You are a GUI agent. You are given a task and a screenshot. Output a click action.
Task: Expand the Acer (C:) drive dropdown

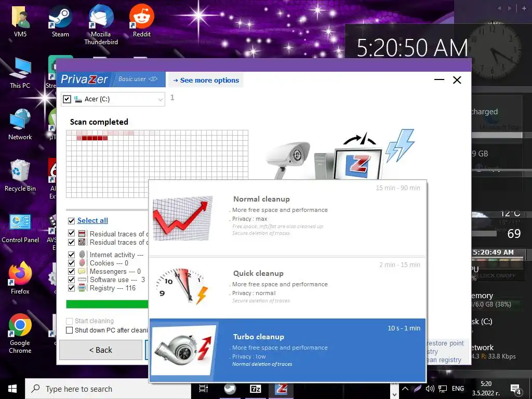pyautogui.click(x=160, y=99)
